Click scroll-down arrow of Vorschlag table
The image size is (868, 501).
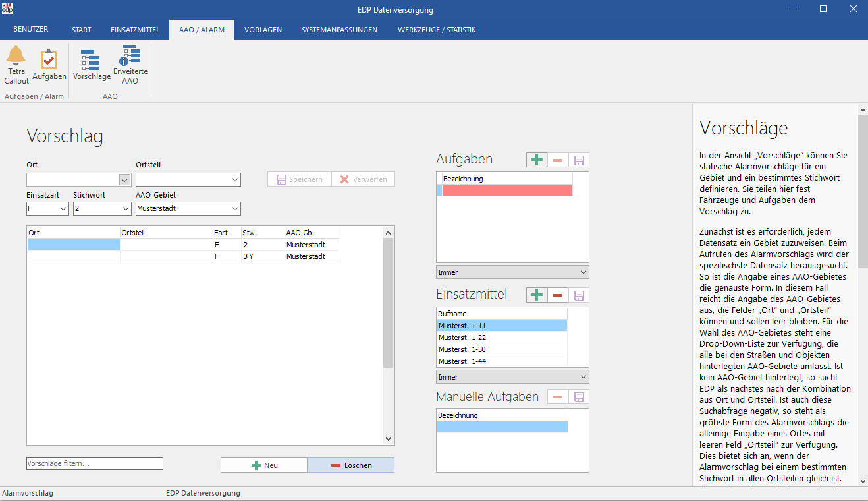point(388,439)
